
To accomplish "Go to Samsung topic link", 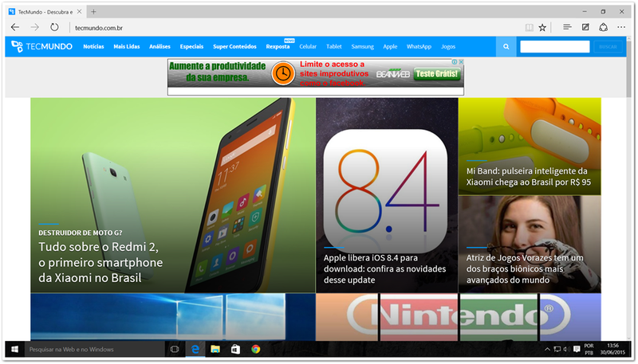I will coord(363,47).
